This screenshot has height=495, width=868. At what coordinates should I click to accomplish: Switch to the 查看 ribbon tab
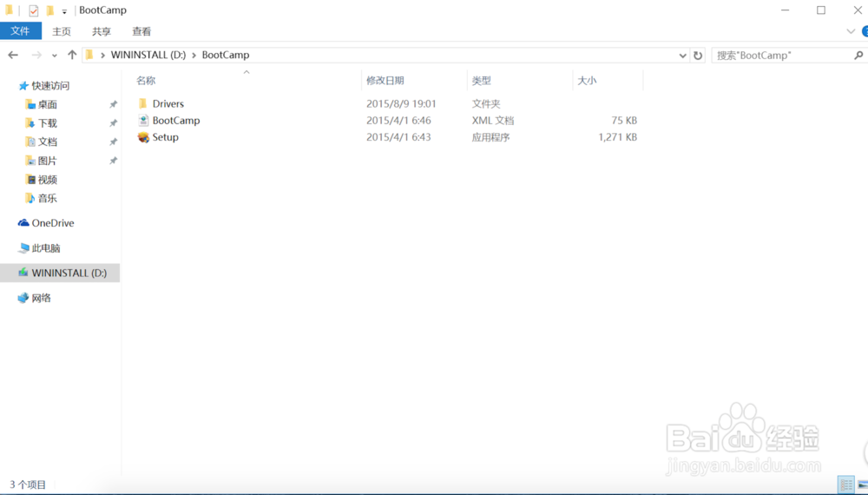(141, 31)
